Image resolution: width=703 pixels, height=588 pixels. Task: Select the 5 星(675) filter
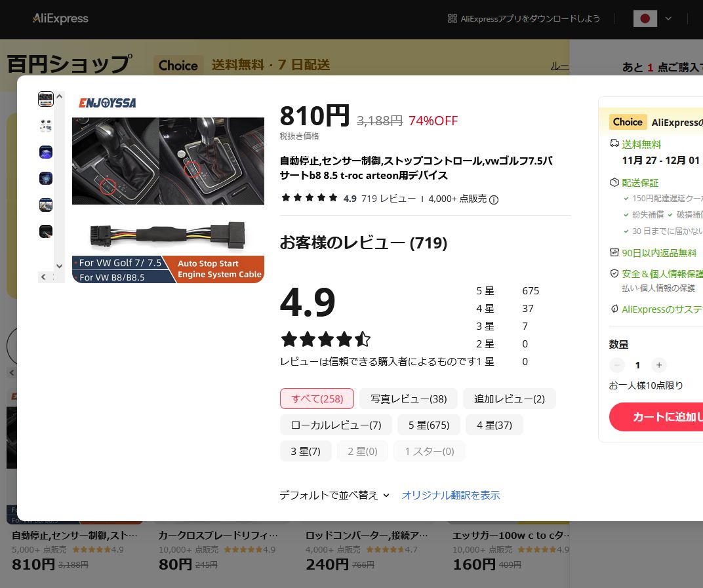pos(429,425)
